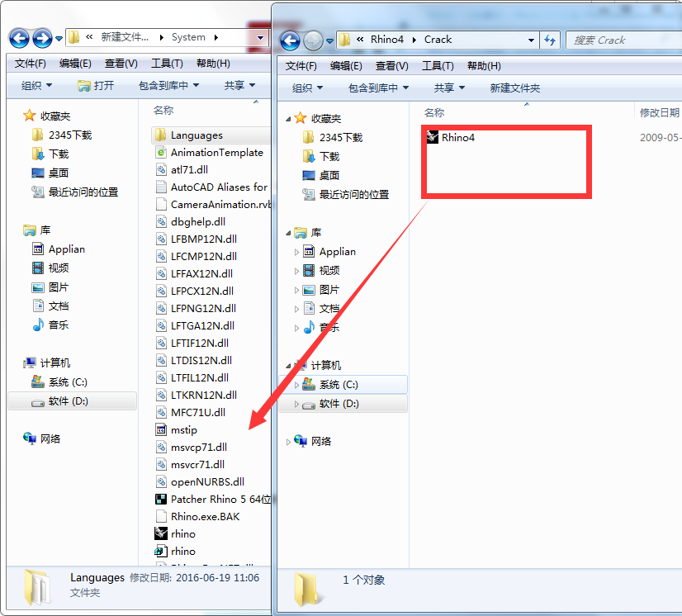
Task: Open the address bar dropdown in System window
Action: (260, 38)
